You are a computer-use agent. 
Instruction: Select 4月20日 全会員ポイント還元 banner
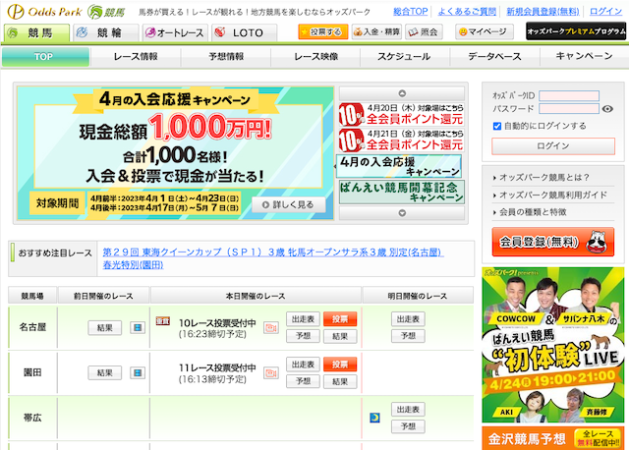tap(401, 114)
